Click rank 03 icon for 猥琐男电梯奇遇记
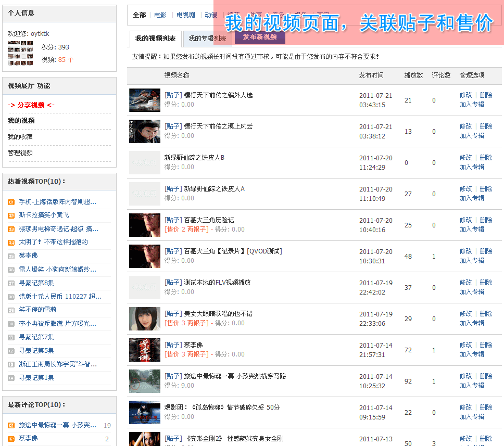 tap(11, 229)
